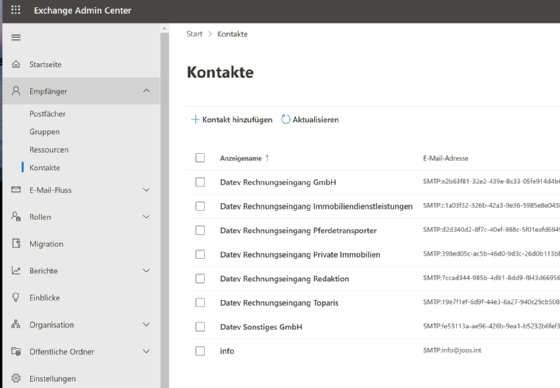Open Einstellungen label in sidebar
The image size is (560, 388).
52,378
